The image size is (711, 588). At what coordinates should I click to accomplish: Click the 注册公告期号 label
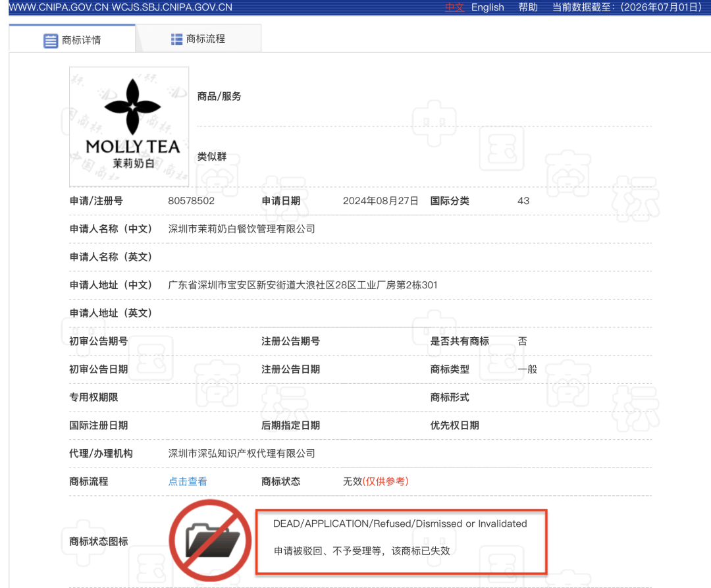tap(291, 341)
